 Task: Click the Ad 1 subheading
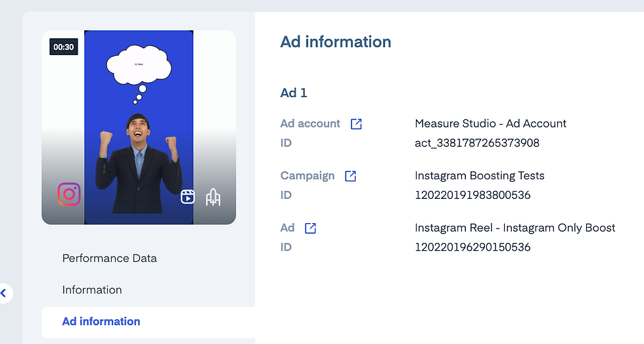click(294, 93)
